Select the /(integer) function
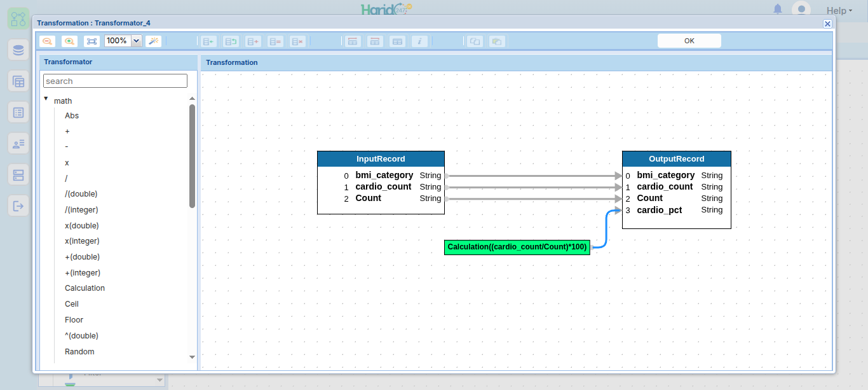 81,210
